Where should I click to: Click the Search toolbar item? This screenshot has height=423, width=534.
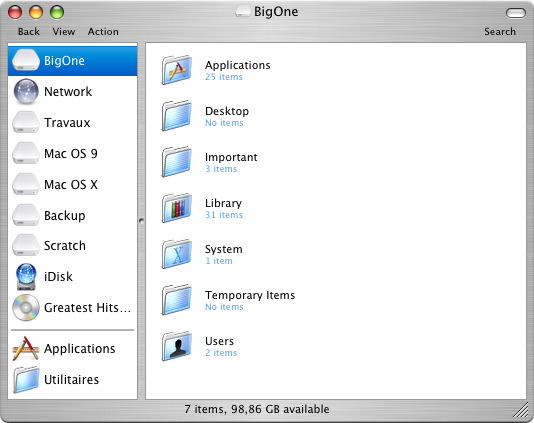[x=500, y=31]
